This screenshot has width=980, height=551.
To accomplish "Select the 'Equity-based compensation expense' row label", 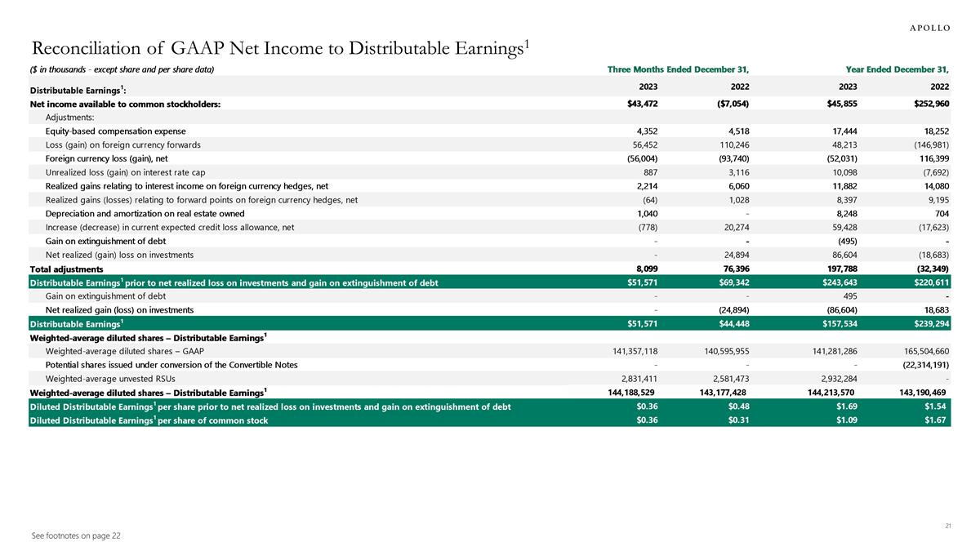I will (x=116, y=131).
